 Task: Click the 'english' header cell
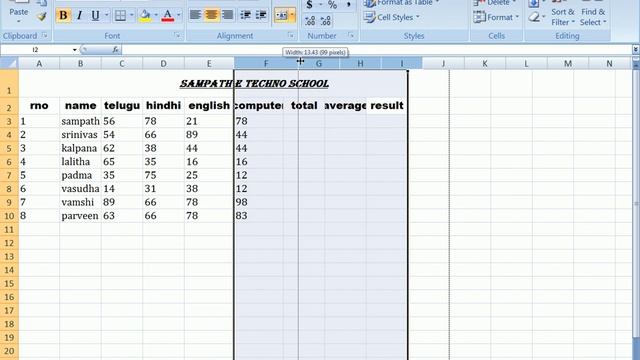pos(209,106)
